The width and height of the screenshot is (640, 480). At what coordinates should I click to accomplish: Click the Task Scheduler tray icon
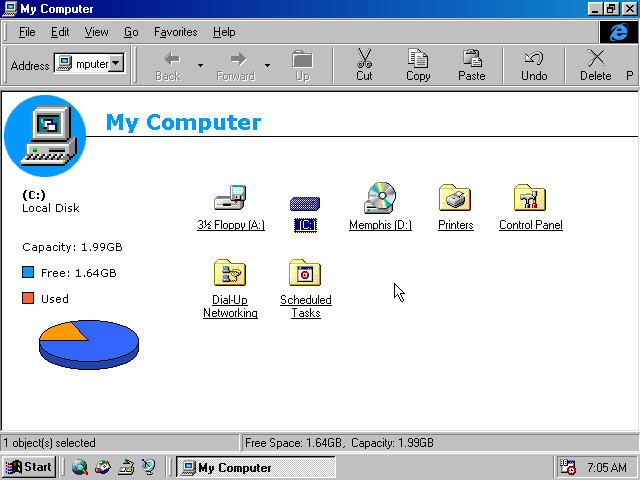pyautogui.click(x=567, y=467)
